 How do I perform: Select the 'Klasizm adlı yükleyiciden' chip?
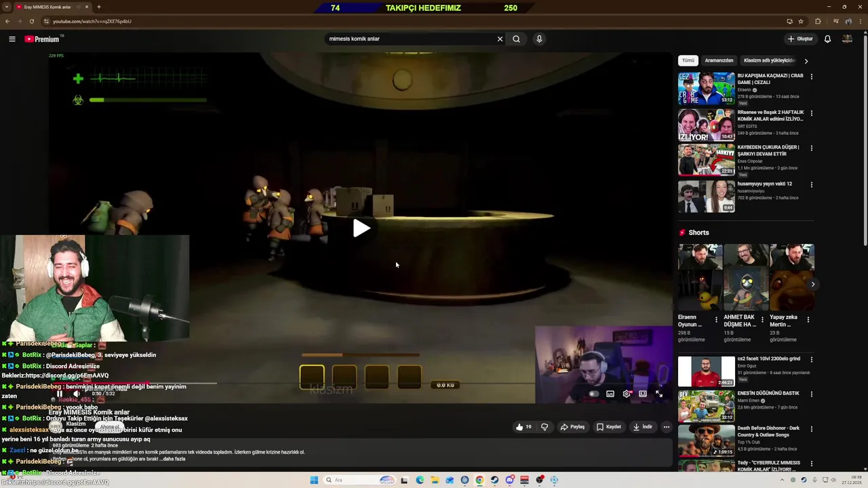coord(769,60)
